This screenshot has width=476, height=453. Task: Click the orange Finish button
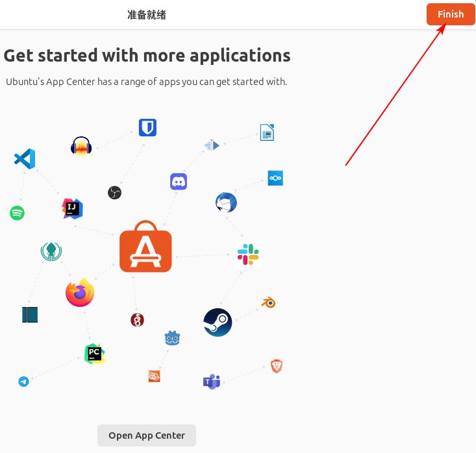tap(451, 14)
